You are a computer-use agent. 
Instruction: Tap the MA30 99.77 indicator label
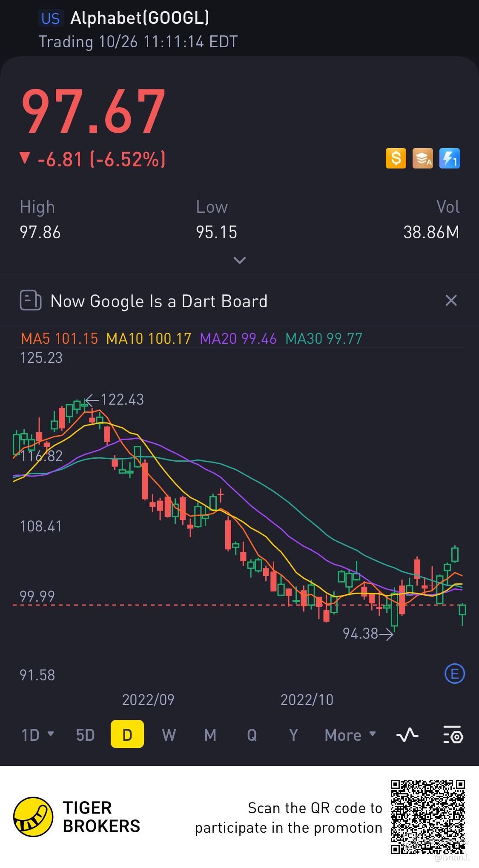(x=324, y=339)
